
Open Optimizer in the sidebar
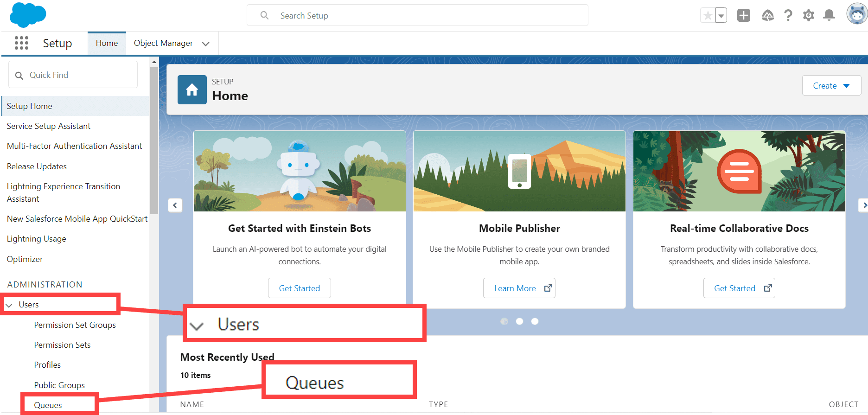(x=25, y=259)
